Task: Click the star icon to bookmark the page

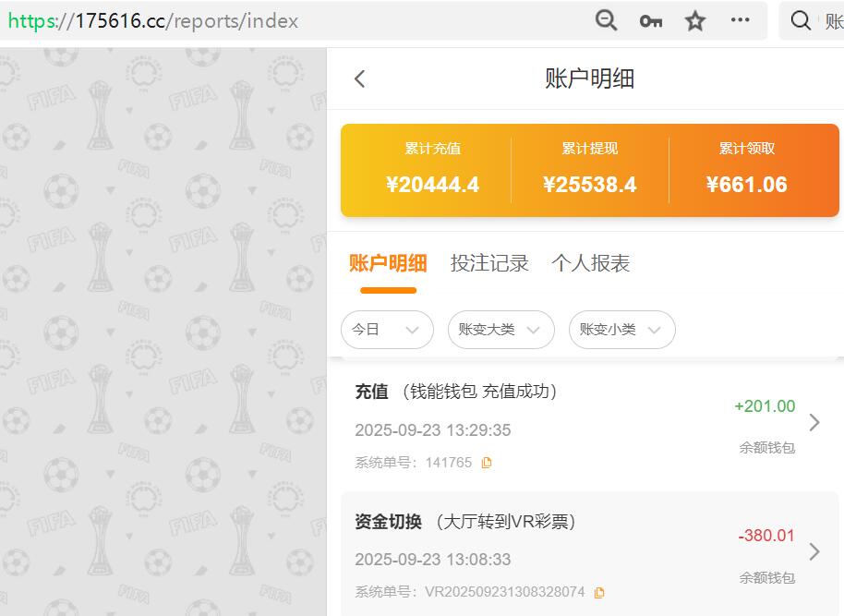Action: tap(694, 20)
